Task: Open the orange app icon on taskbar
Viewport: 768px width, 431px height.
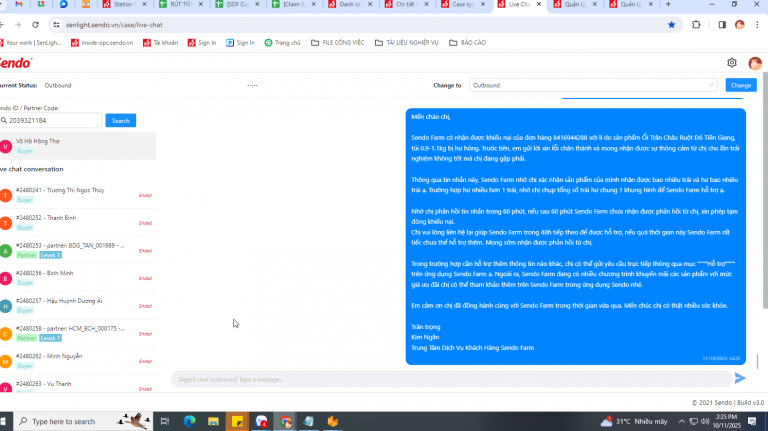Action: point(333,421)
